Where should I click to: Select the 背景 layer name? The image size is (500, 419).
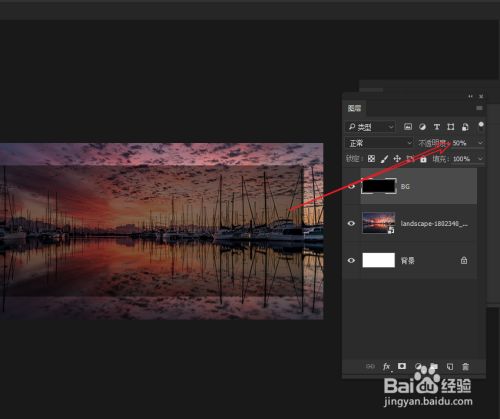point(407,261)
